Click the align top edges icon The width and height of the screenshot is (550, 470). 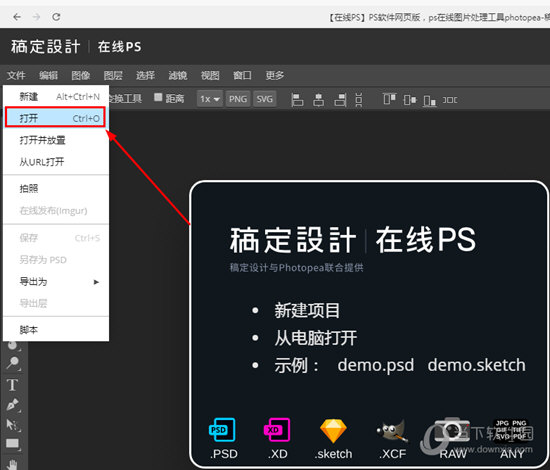(x=389, y=100)
